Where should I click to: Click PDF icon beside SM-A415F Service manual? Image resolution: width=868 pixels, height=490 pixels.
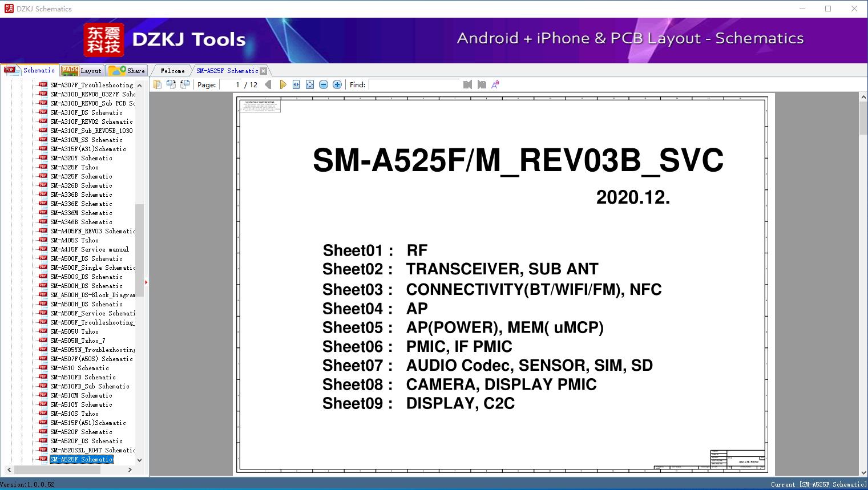(x=43, y=249)
